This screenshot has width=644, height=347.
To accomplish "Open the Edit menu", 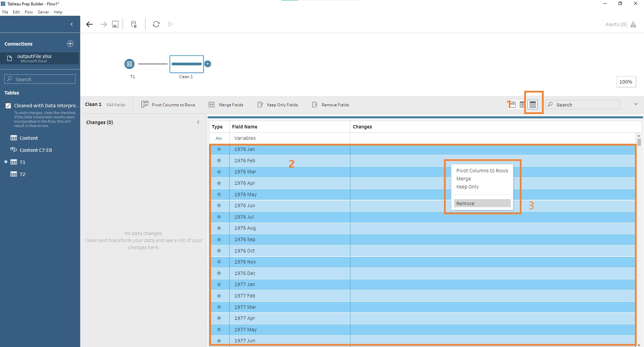I will [x=16, y=12].
